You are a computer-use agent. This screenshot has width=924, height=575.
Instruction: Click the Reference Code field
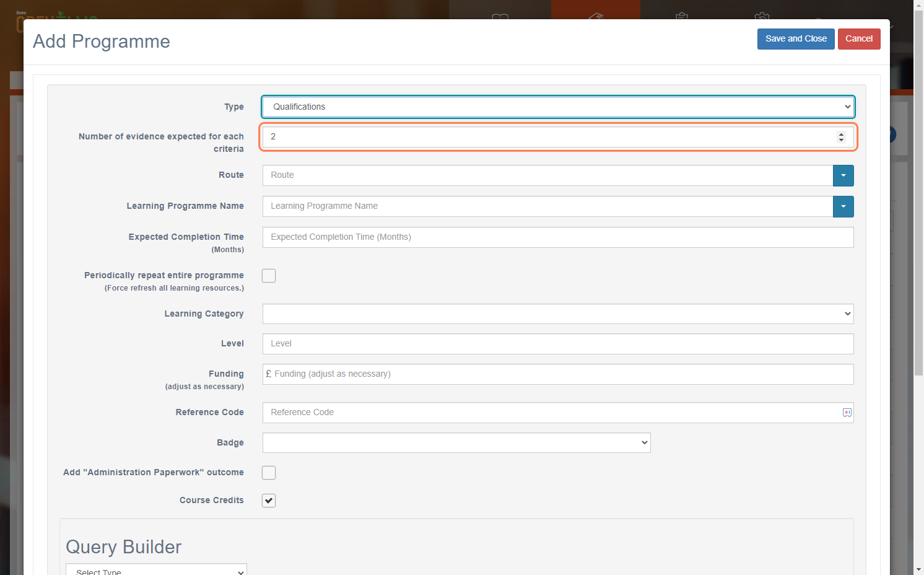(558, 413)
